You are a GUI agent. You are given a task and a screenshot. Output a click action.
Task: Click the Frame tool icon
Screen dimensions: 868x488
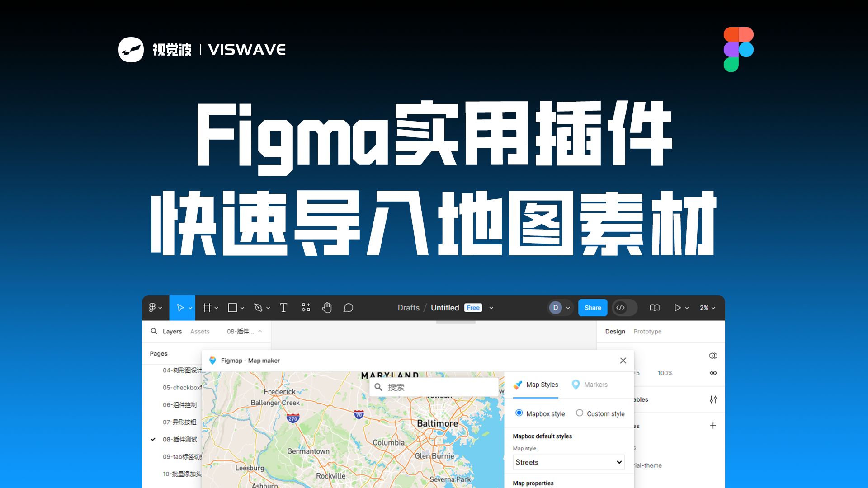[x=208, y=307]
